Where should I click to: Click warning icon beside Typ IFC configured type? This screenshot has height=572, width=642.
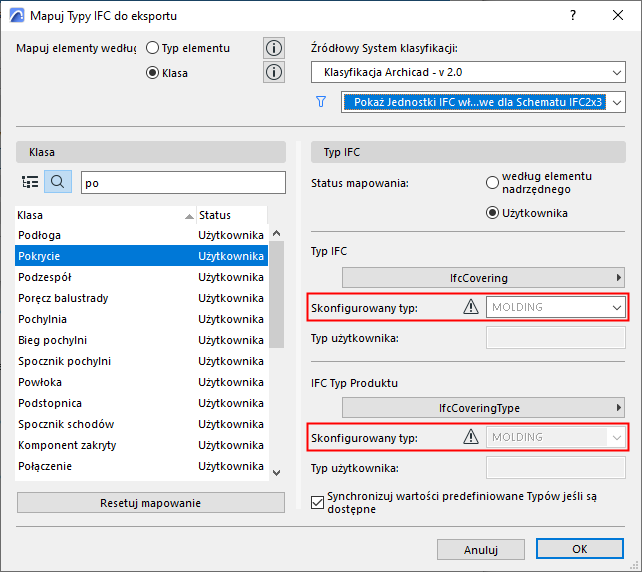click(x=471, y=307)
